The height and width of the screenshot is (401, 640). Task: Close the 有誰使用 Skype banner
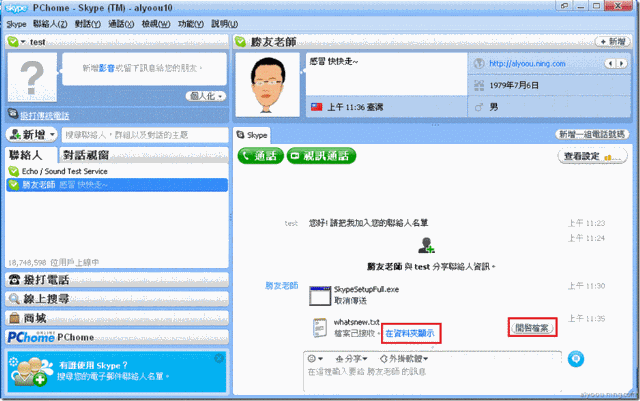(x=219, y=359)
